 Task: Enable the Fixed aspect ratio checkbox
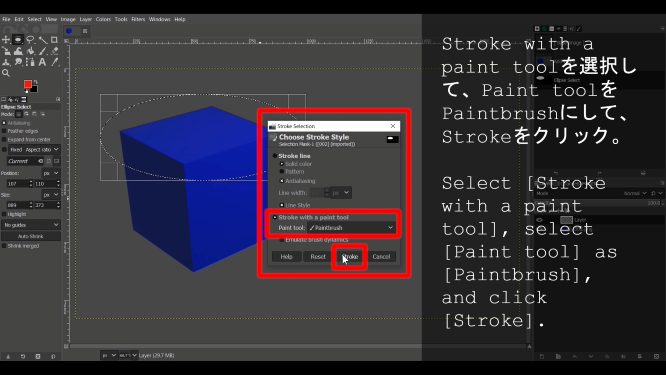[4, 149]
